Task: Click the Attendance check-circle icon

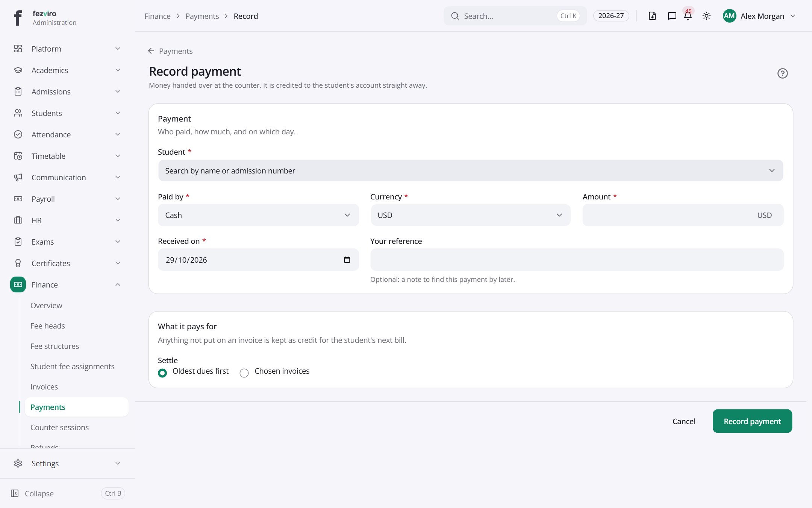Action: click(18, 134)
